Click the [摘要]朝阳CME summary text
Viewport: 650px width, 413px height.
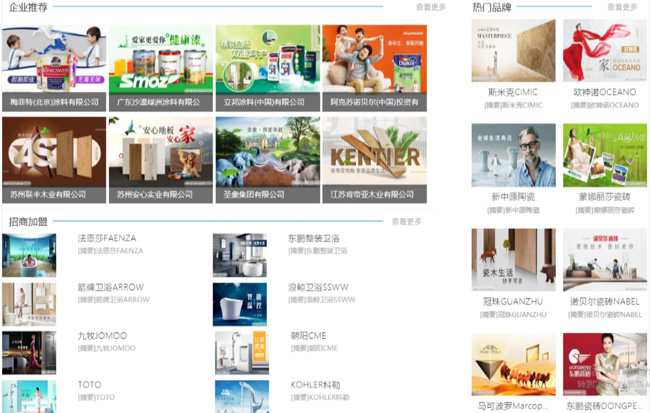[314, 348]
